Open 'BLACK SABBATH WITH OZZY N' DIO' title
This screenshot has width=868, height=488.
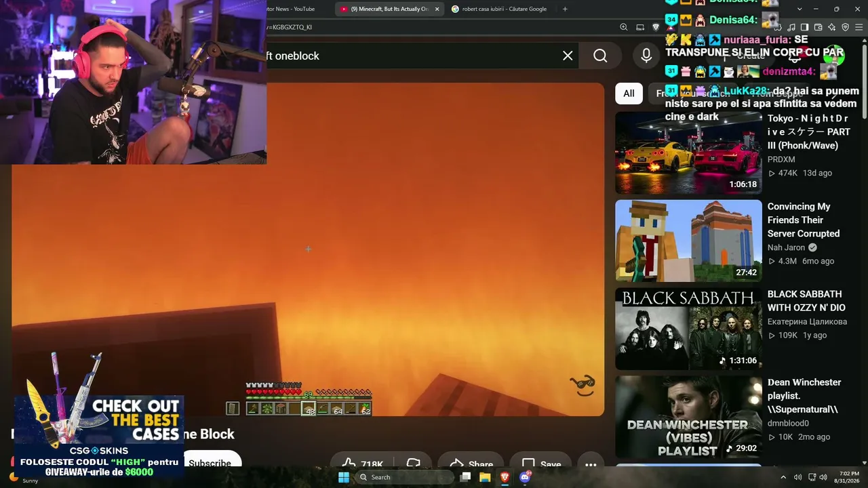[806, 301]
